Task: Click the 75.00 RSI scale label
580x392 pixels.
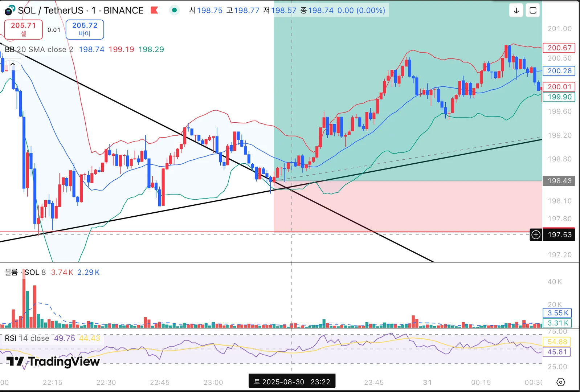Action: pos(557,331)
